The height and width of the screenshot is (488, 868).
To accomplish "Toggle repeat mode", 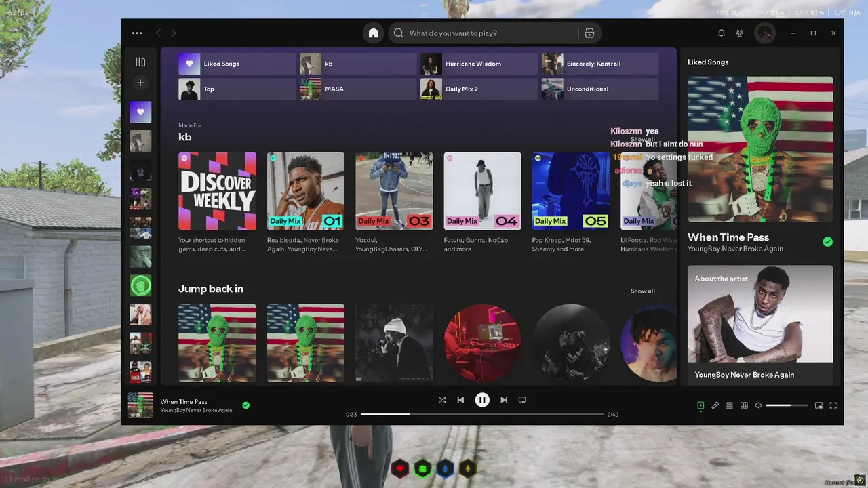I will (x=522, y=400).
